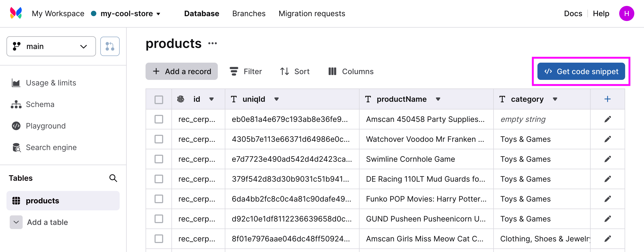This screenshot has height=252, width=644.
Task: Click the Schema hierarchy icon
Action: click(x=16, y=104)
